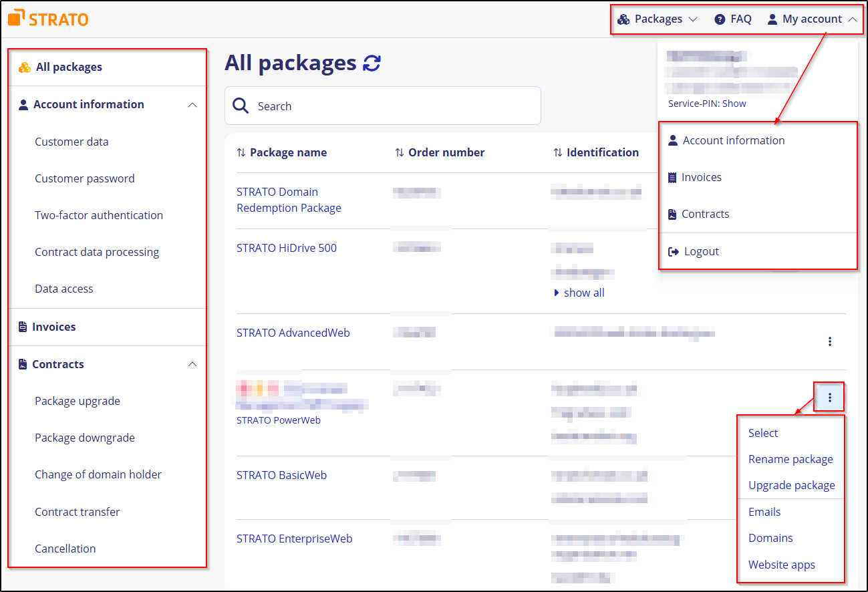Screen dimensions: 868x592
Task: Open three-dot menu for STRATO AdvancedWeb
Action: coord(829,341)
